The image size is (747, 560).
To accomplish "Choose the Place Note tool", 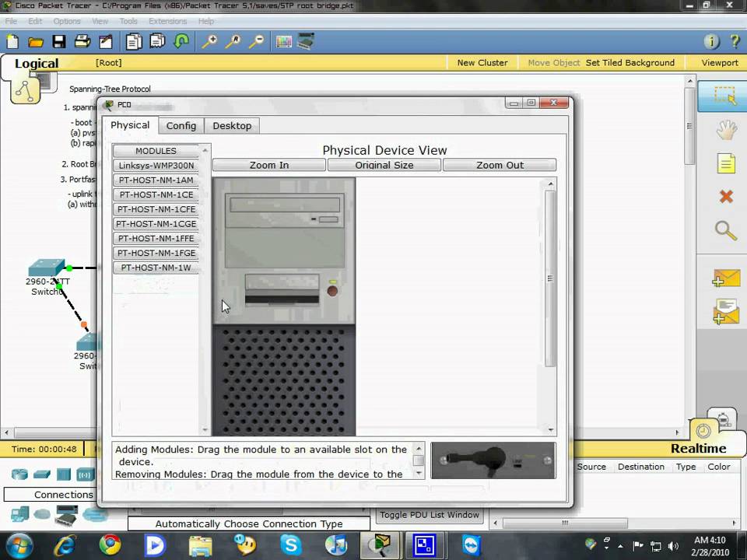I will click(x=726, y=163).
